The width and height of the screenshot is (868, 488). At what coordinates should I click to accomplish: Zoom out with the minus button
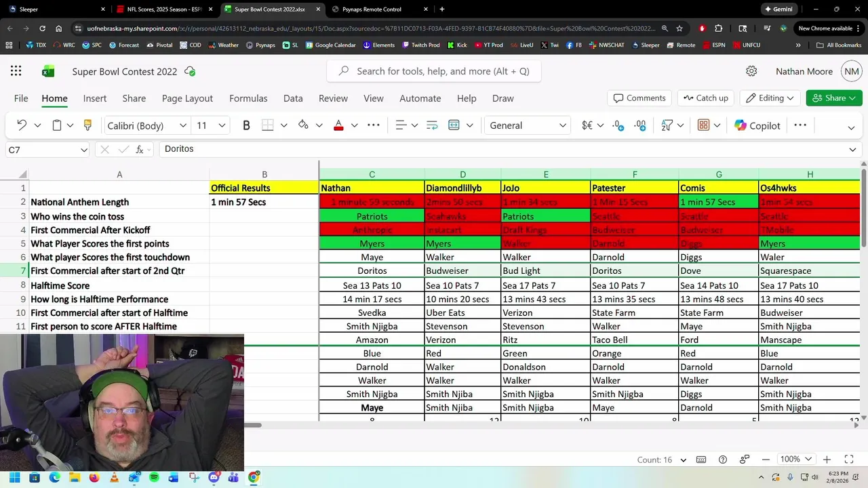(766, 460)
